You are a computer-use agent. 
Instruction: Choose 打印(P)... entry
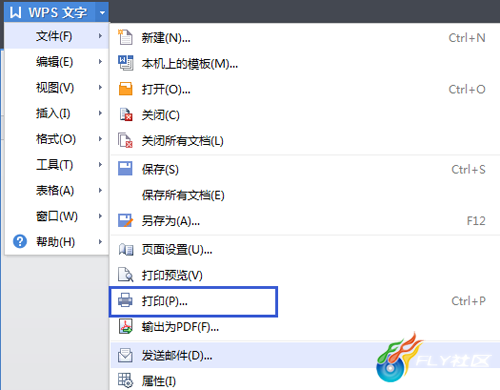tap(305, 301)
